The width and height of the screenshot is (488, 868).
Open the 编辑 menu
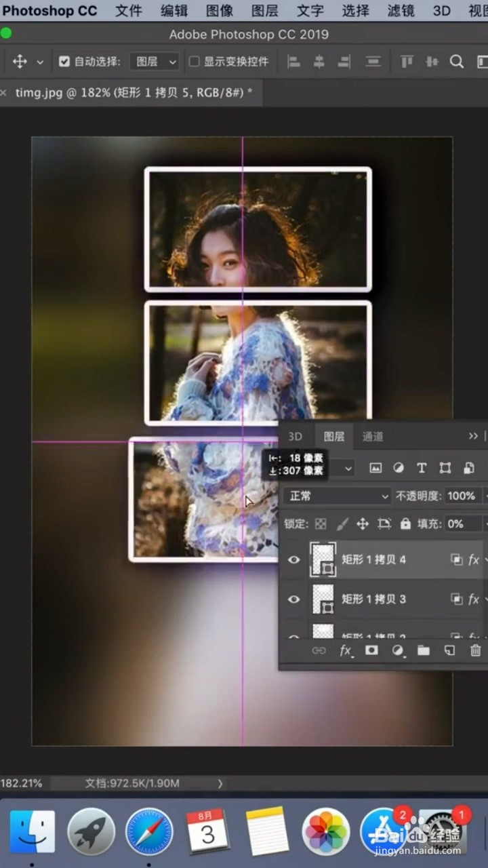click(x=174, y=11)
